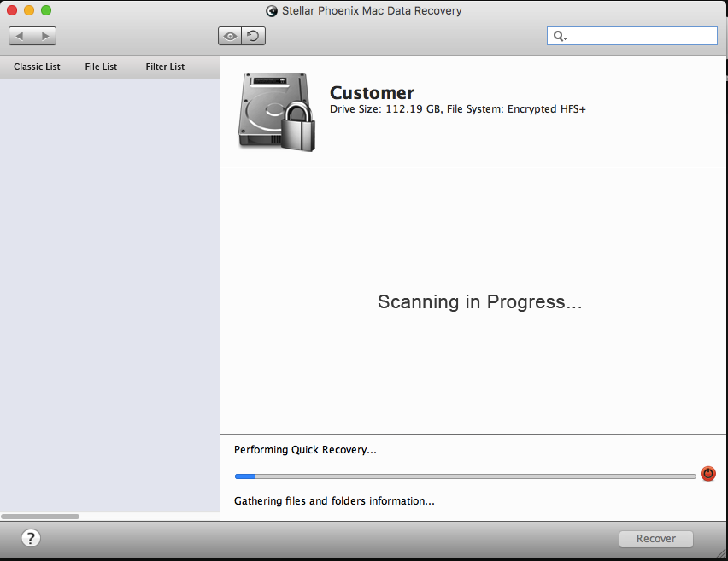Stop the scan with the red button
This screenshot has height=561, width=728.
[708, 474]
